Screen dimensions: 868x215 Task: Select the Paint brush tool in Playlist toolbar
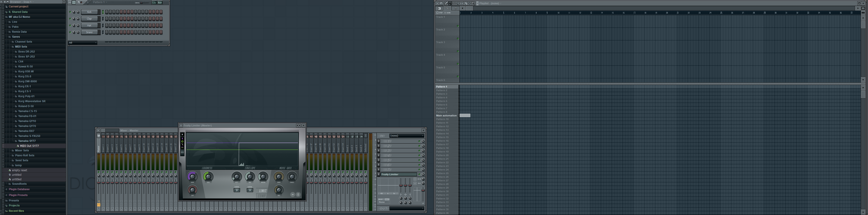point(450,3)
